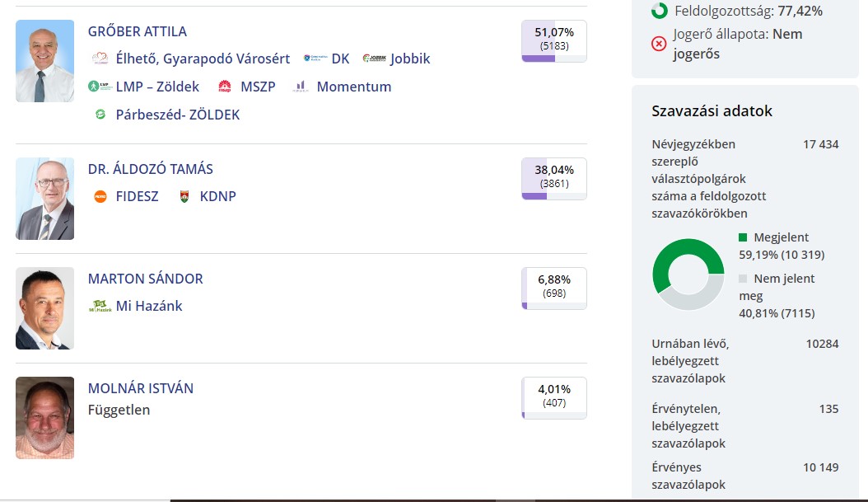Viewport: 868px width, 502px height.
Task: Click the LMP – Zöldek logo icon
Action: pyautogui.click(x=100, y=87)
